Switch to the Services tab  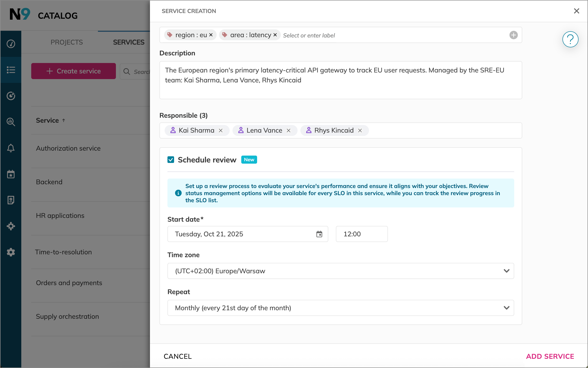[x=129, y=42]
